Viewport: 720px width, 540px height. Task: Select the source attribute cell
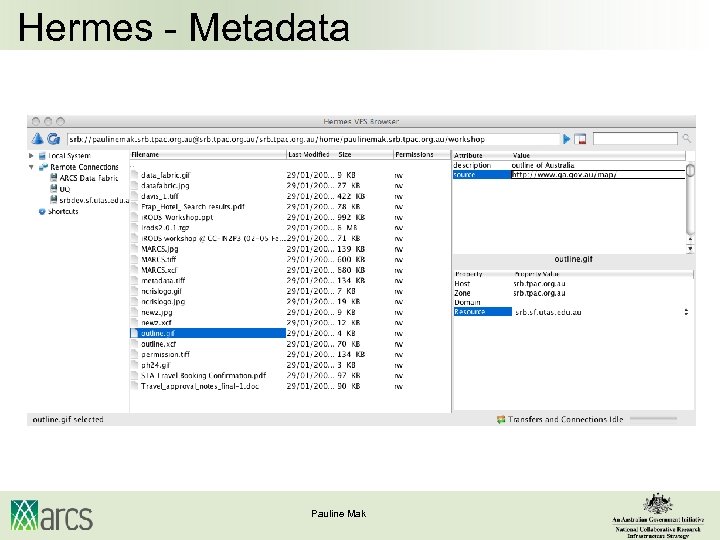(482, 174)
